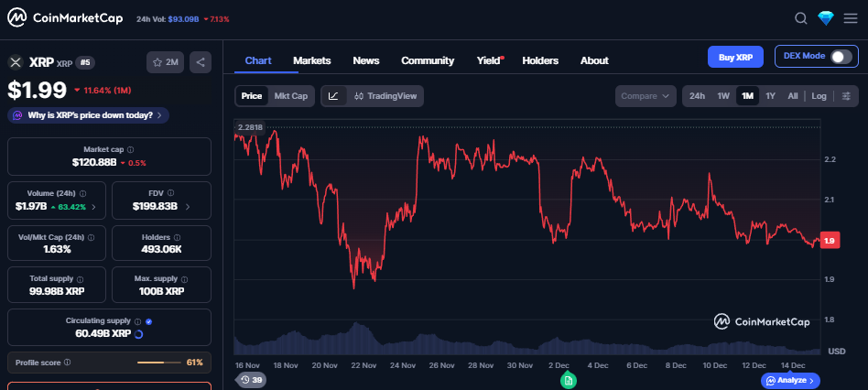Open the Markets tab
868x390 pixels.
(311, 60)
